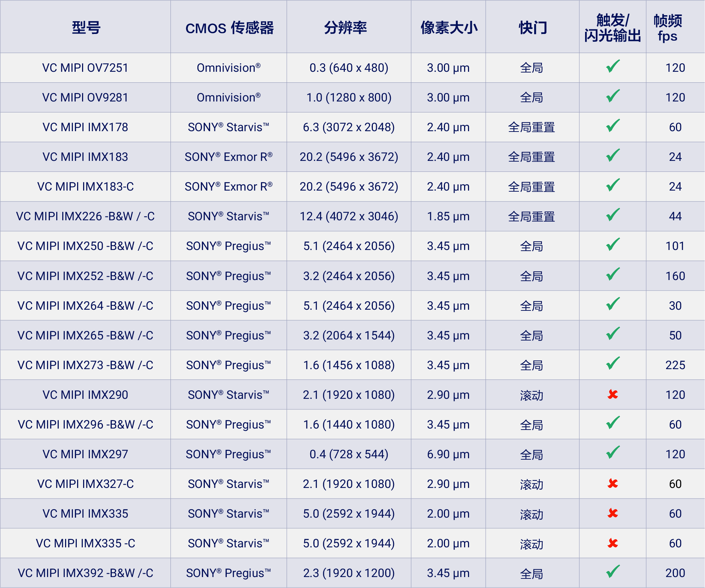Click 滚动 in the IMX327-C row
This screenshot has width=705, height=588.
coord(532,484)
